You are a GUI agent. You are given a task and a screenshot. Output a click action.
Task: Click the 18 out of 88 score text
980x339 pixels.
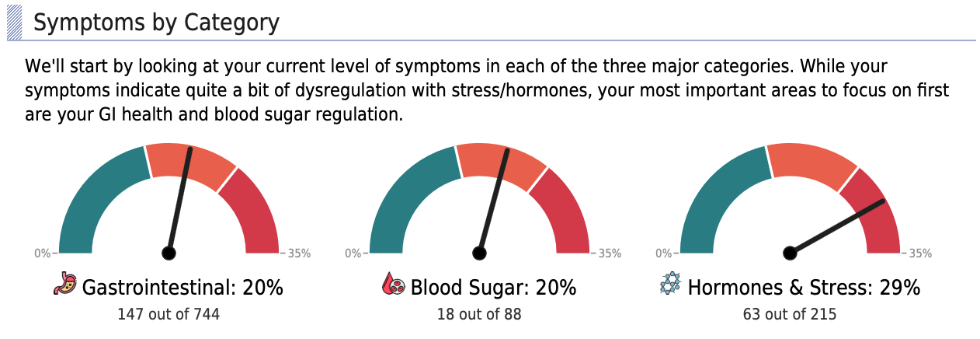[479, 315]
